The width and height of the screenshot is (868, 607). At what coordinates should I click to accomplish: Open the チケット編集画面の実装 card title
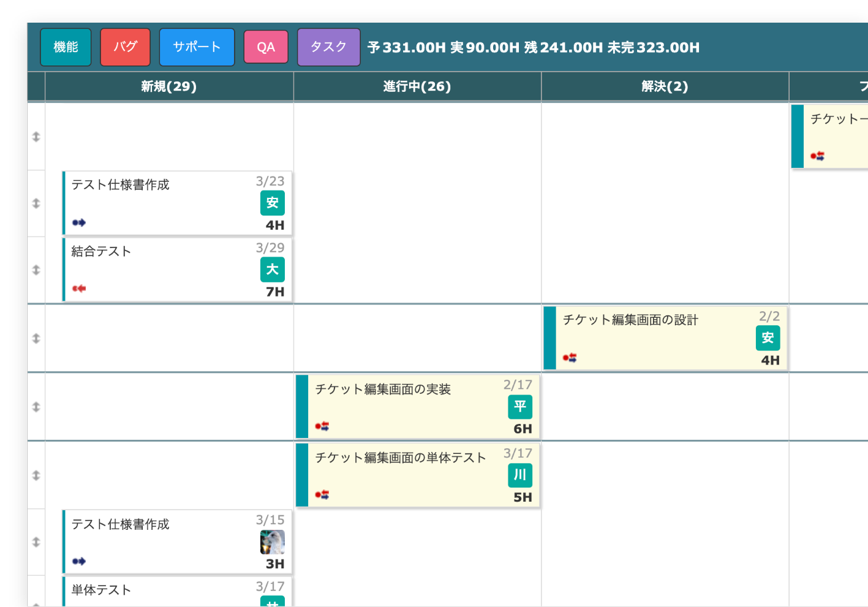[x=383, y=389]
